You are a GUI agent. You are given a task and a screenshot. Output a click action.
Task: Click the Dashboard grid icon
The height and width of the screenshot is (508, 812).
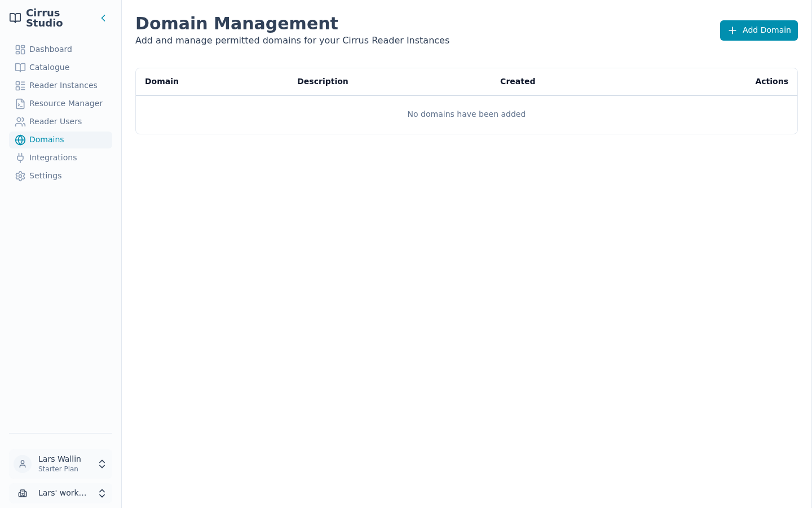tap(20, 50)
